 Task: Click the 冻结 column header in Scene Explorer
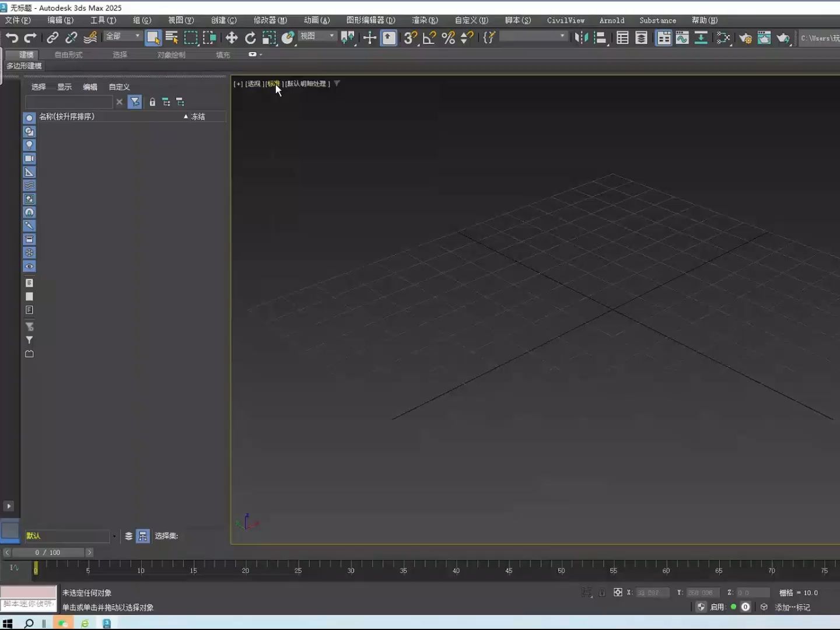[198, 117]
